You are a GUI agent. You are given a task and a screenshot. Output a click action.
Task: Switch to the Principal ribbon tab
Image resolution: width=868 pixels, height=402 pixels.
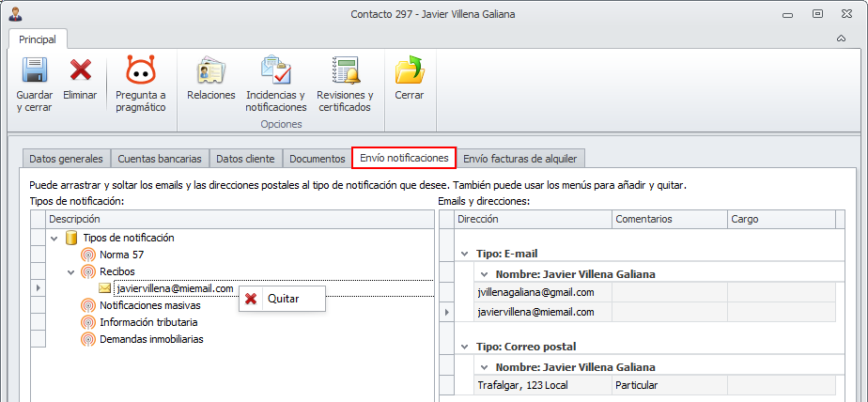coord(38,39)
